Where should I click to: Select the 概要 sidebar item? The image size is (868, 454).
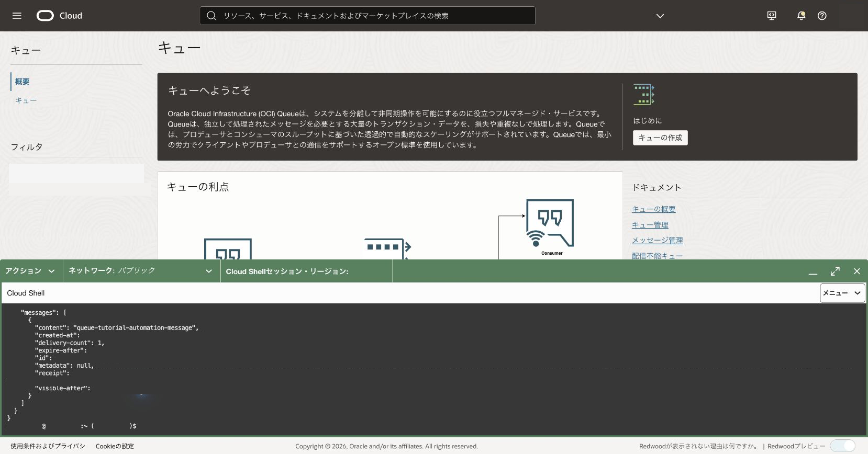pos(22,82)
